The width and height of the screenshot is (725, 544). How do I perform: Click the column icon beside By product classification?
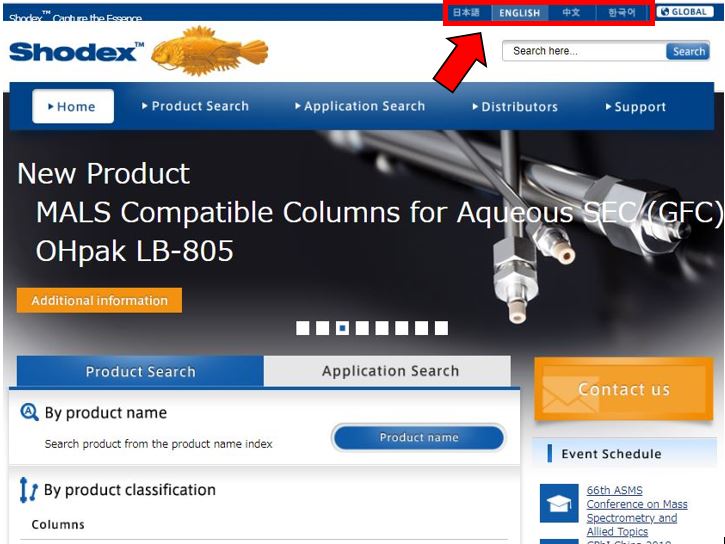pyautogui.click(x=28, y=489)
